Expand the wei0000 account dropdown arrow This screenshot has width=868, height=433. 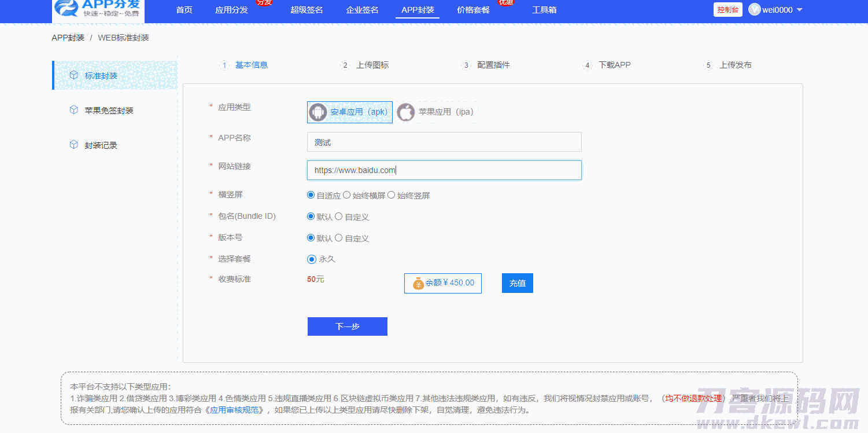tap(800, 10)
